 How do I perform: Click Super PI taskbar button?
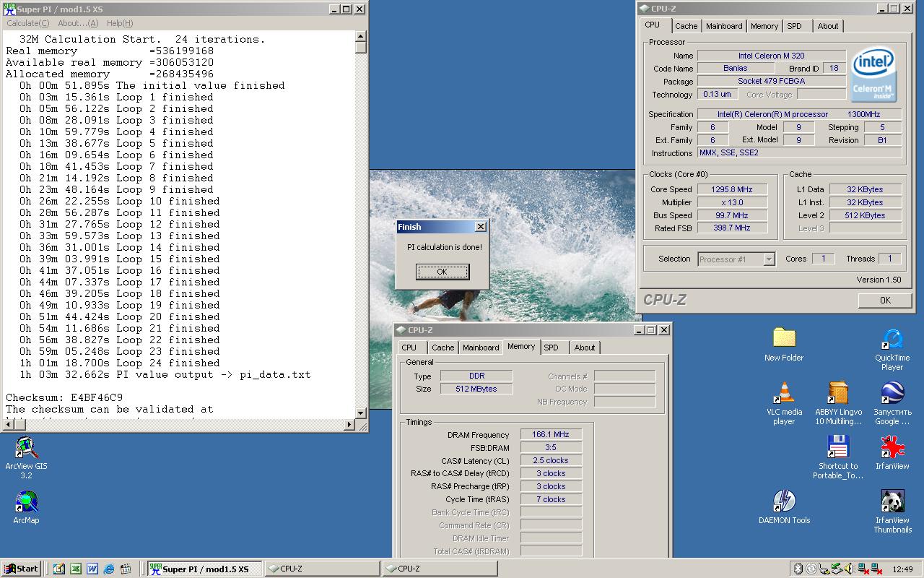point(204,569)
